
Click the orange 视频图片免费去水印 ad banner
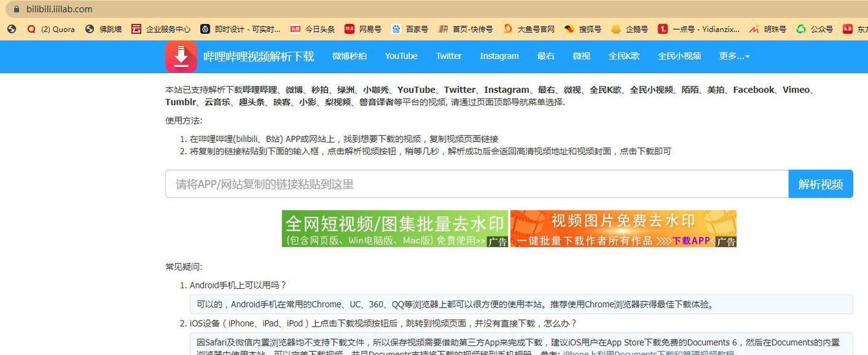pyautogui.click(x=623, y=229)
